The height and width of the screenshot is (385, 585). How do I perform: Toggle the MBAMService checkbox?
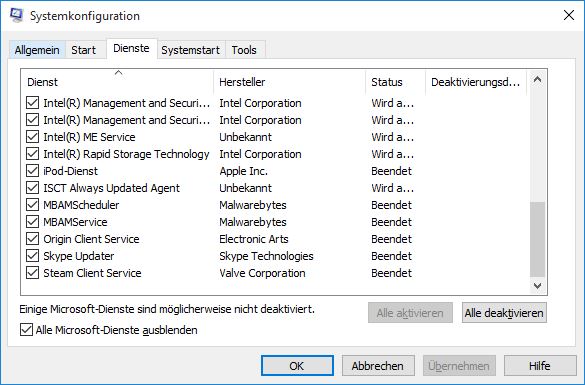click(x=32, y=222)
